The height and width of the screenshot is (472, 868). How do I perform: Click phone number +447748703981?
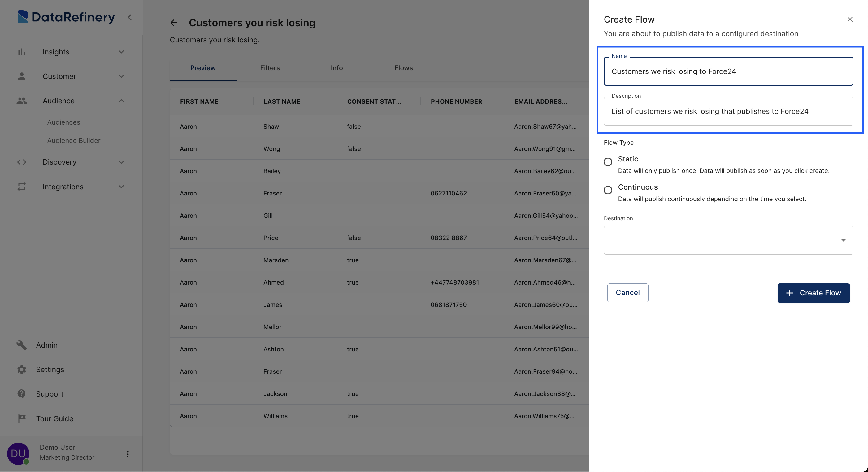(454, 282)
